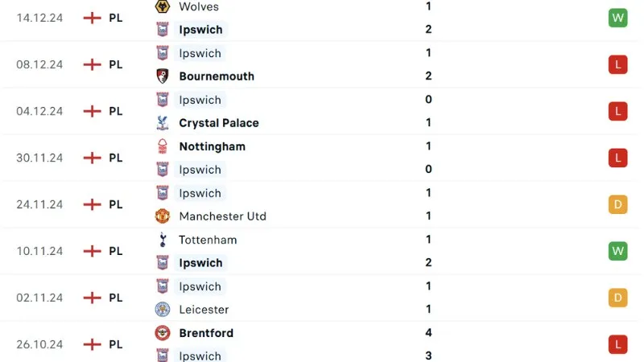Click the Ipswich crest in the Tottenham match
This screenshot has width=644, height=362.
[163, 263]
